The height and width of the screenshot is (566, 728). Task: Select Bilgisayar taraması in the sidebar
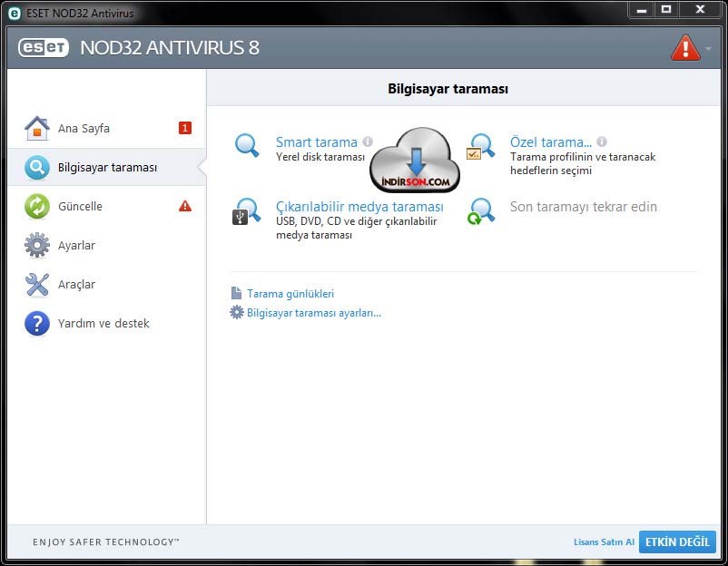[107, 168]
